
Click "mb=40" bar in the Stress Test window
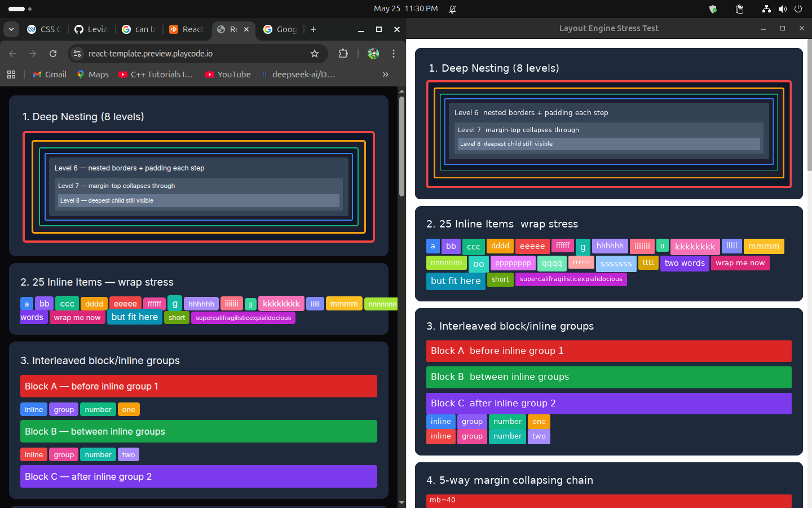609,501
